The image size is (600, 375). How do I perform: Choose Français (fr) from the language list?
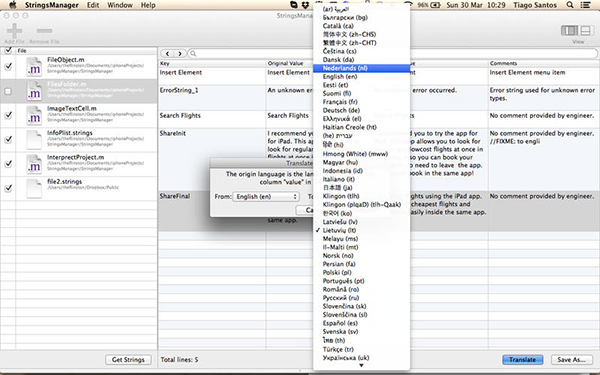tap(361, 102)
